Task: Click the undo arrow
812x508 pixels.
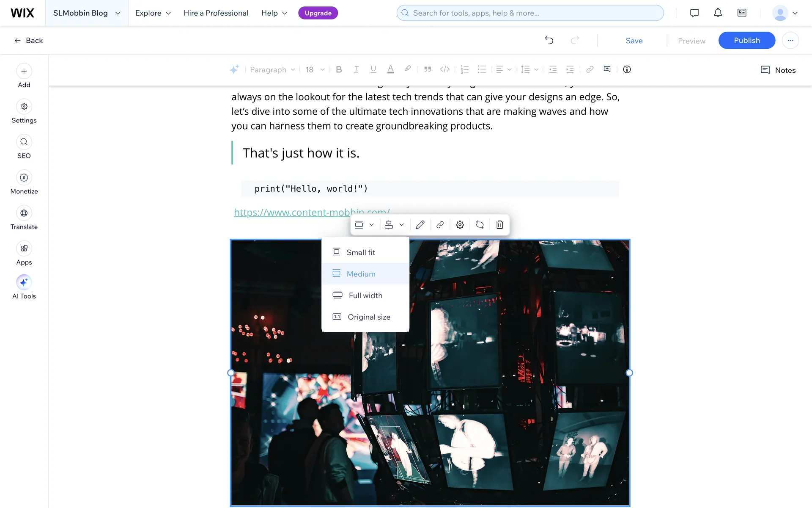Action: 549,40
